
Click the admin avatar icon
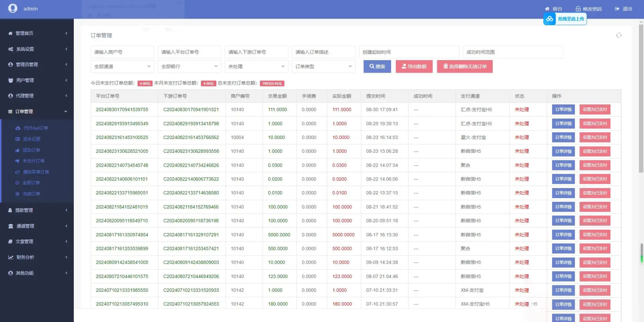point(13,8)
